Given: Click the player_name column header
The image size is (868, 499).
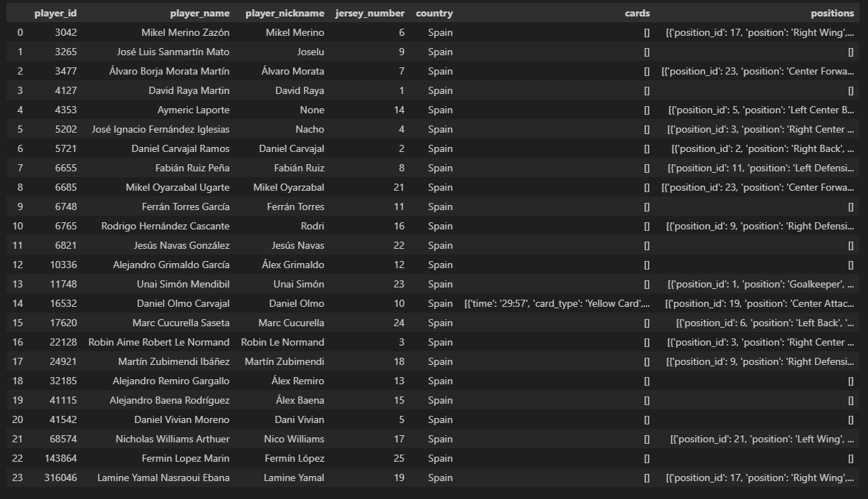Looking at the screenshot, I should 200,13.
